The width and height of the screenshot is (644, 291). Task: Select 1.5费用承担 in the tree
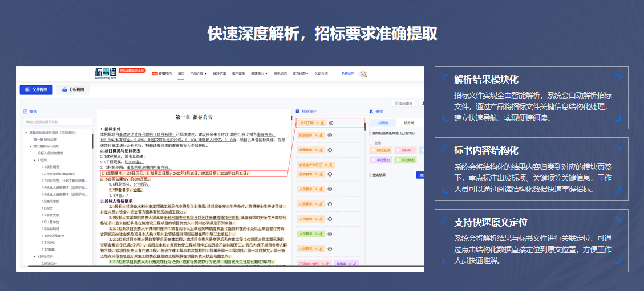pos(51,201)
